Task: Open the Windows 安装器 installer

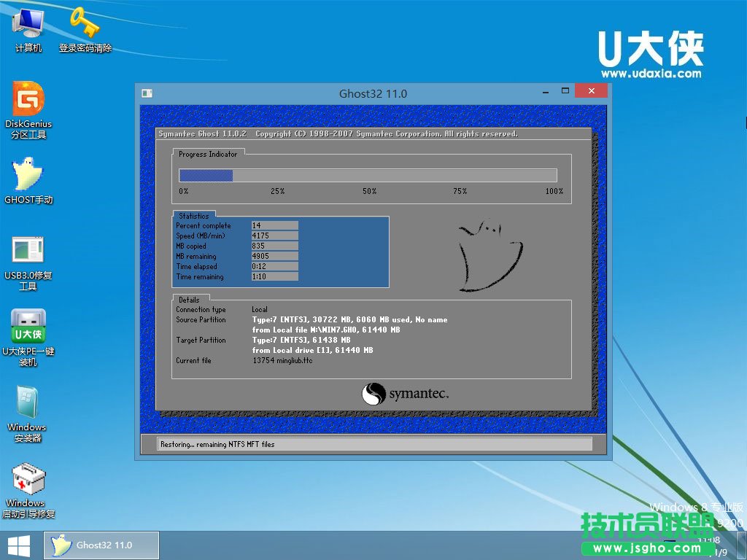Action: point(28,412)
